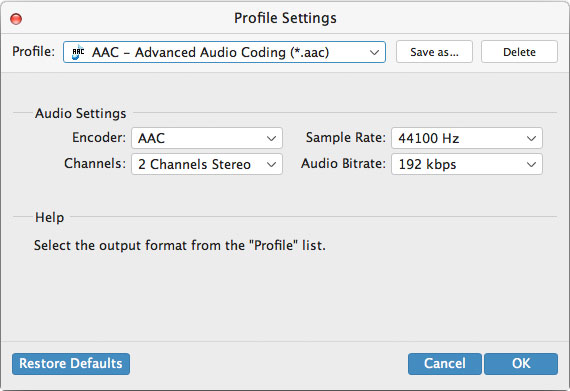Expand the Audio Bitrate dropdown
The height and width of the screenshot is (391, 570).
467,164
